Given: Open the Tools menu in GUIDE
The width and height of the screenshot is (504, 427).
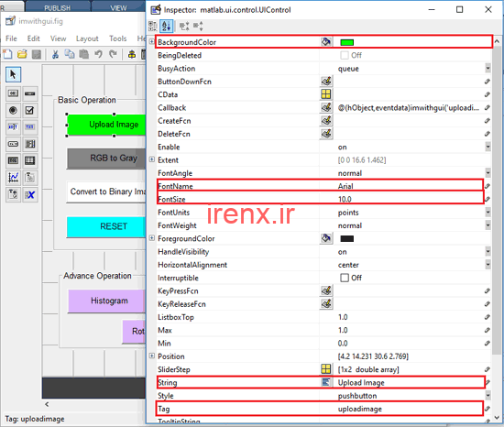Looking at the screenshot, I should (x=117, y=38).
